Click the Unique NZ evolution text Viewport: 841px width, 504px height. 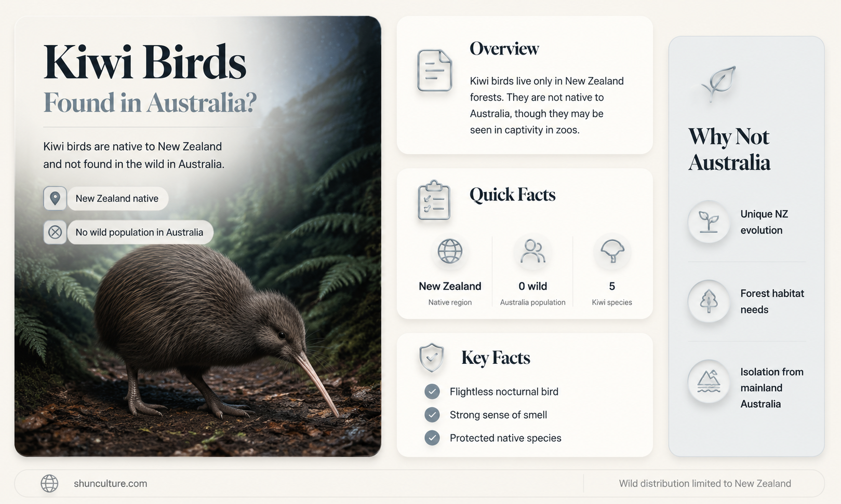(x=764, y=222)
